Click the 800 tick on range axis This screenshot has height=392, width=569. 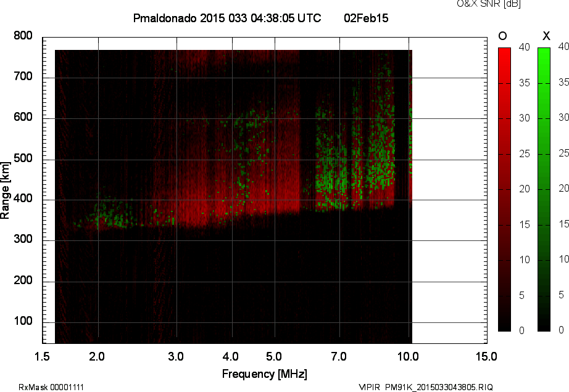(x=23, y=36)
